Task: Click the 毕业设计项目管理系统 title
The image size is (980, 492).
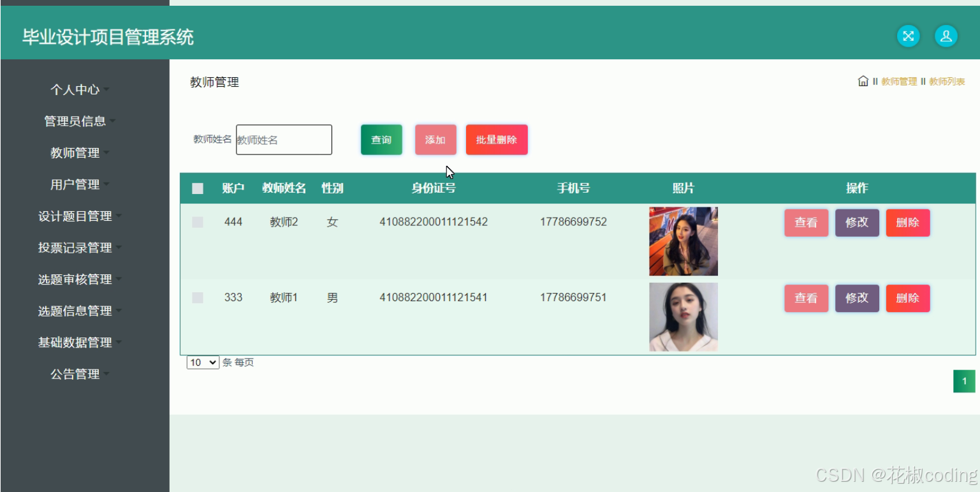Action: pos(108,37)
